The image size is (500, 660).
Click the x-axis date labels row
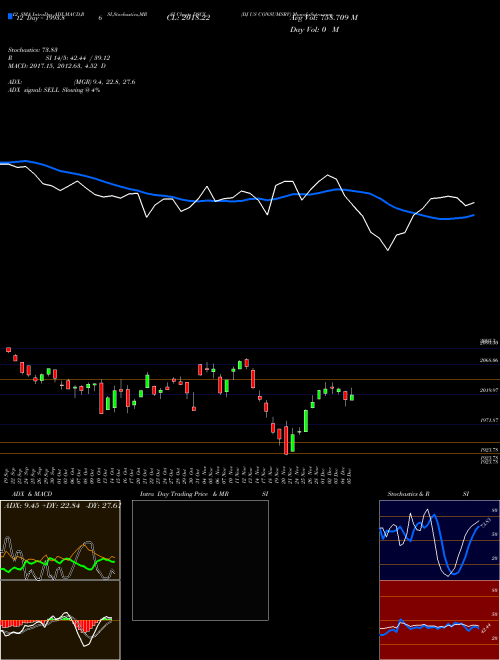[x=179, y=474]
